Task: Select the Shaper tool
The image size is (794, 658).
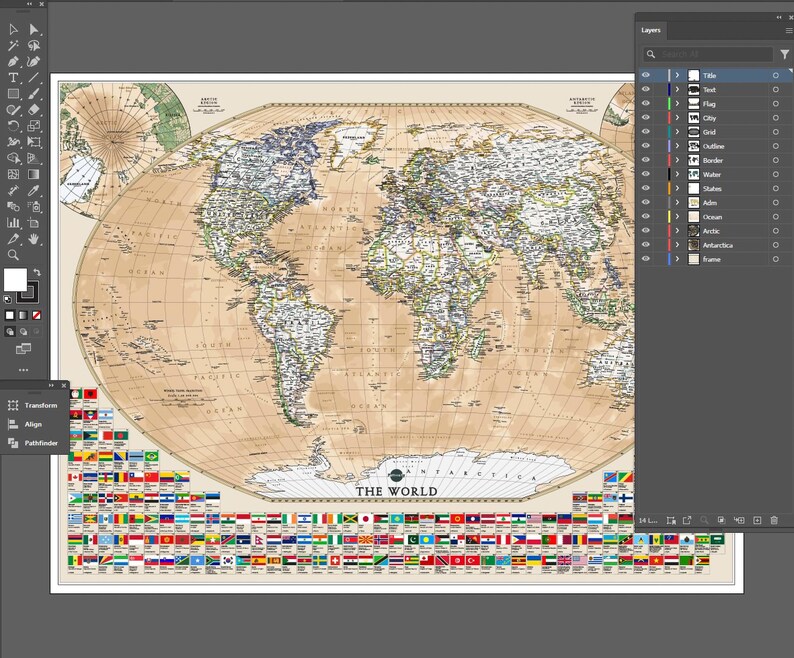Action: point(13,110)
